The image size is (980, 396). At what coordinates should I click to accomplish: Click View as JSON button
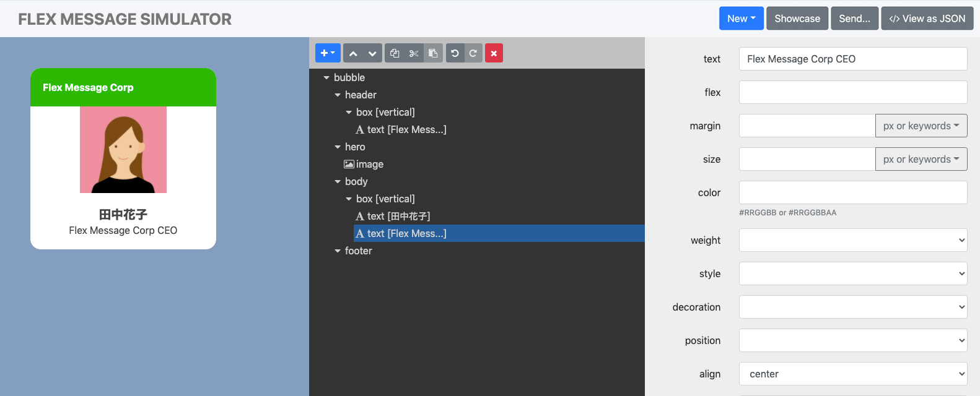click(x=927, y=19)
